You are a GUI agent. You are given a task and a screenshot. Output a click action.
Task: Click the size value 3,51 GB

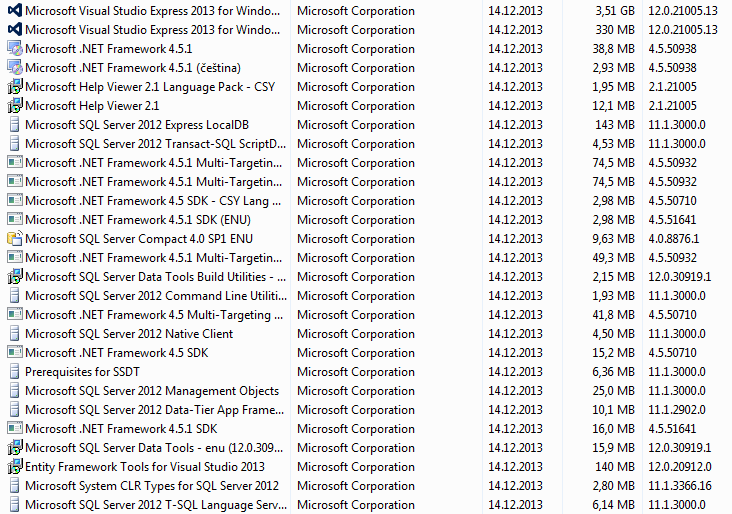tap(615, 11)
